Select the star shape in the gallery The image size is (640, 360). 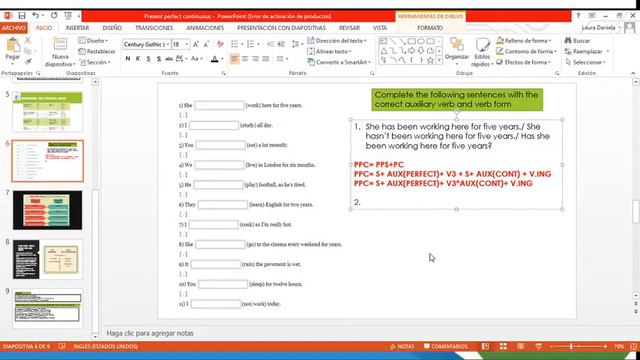430,60
